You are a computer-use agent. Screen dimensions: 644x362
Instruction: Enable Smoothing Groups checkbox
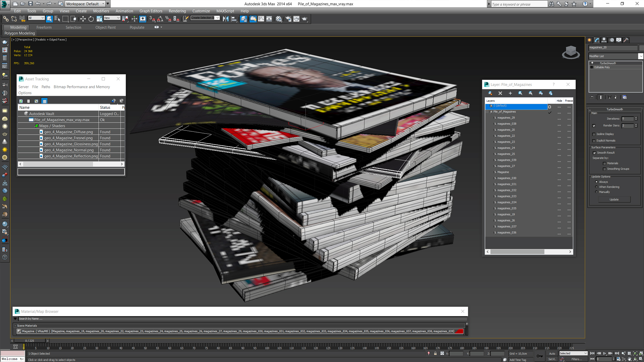(x=604, y=169)
